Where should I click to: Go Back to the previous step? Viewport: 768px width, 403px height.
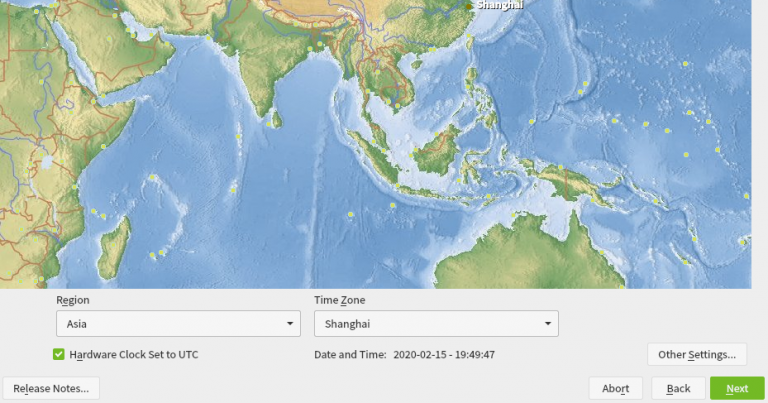click(678, 388)
